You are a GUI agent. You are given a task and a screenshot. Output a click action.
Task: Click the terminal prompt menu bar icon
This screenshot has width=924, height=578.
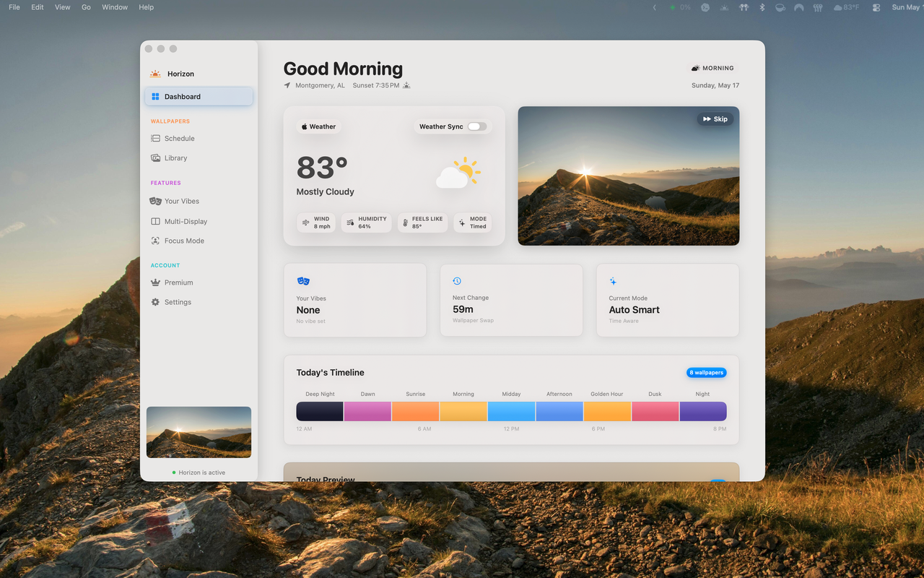(x=705, y=7)
